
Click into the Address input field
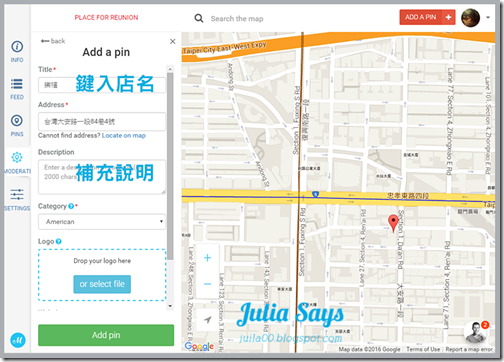[x=102, y=122]
